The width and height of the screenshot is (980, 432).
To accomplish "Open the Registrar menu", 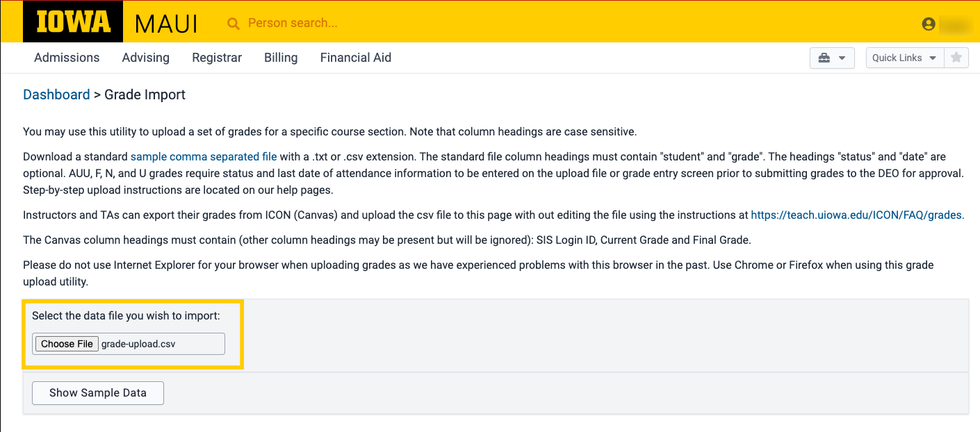I will (217, 58).
